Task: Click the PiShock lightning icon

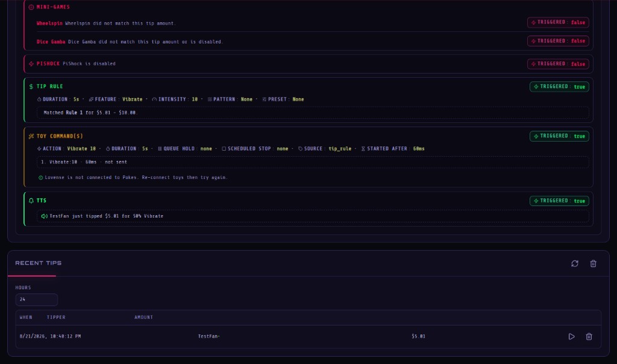Action: (x=31, y=64)
